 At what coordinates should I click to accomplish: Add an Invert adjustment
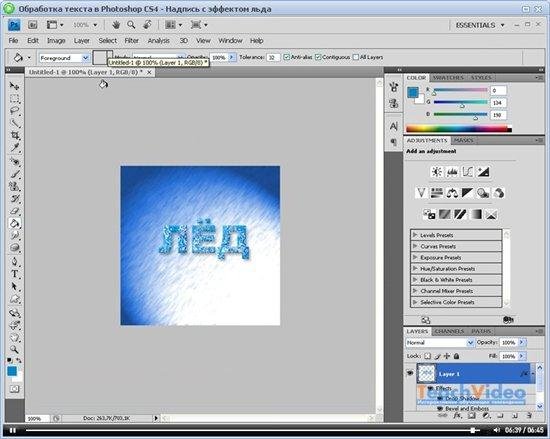(x=429, y=214)
